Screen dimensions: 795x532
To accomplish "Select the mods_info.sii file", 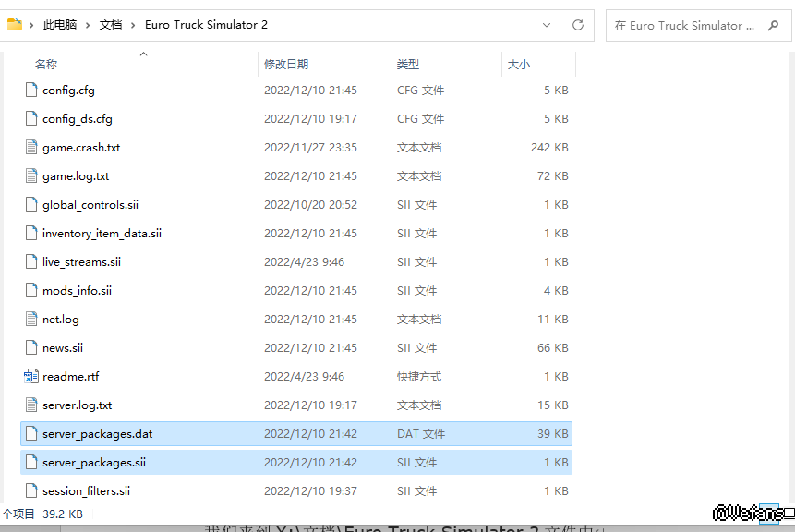I will (77, 291).
